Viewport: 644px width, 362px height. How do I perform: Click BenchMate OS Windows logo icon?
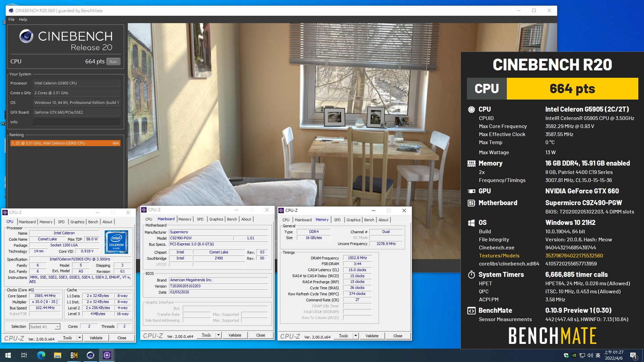471,223
